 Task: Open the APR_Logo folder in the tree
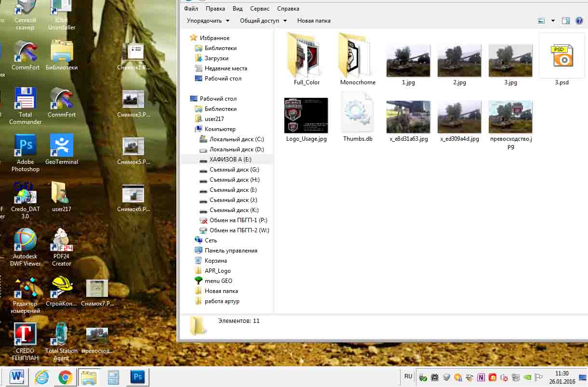point(217,271)
